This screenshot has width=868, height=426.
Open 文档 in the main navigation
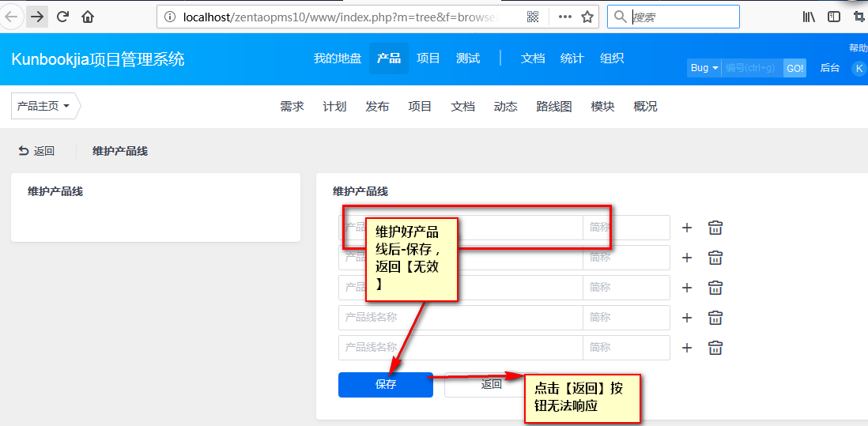(x=533, y=58)
